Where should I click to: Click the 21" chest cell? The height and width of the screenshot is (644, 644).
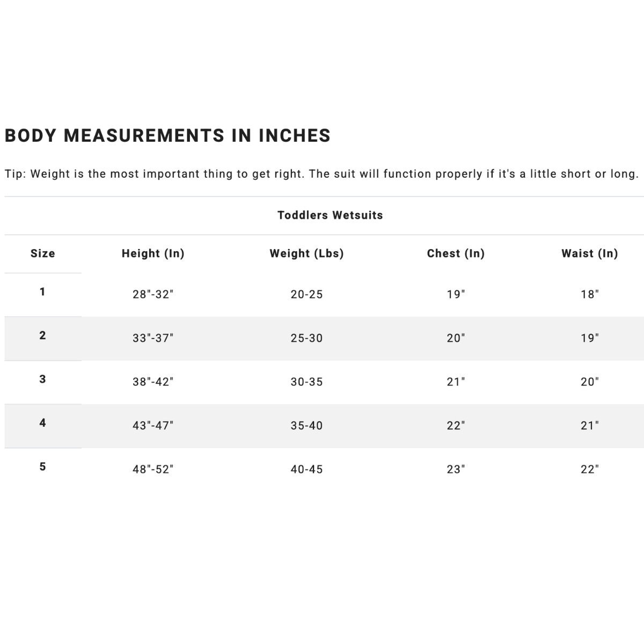pyautogui.click(x=456, y=382)
